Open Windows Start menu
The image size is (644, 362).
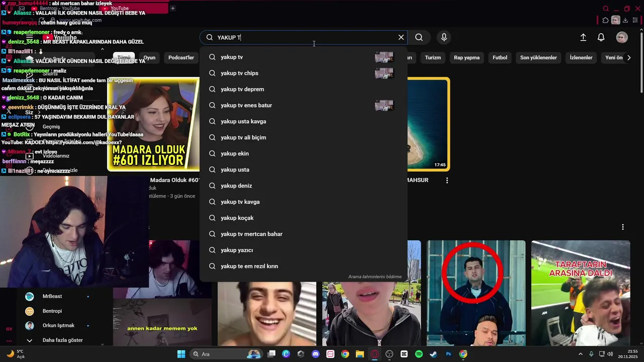coord(181,354)
